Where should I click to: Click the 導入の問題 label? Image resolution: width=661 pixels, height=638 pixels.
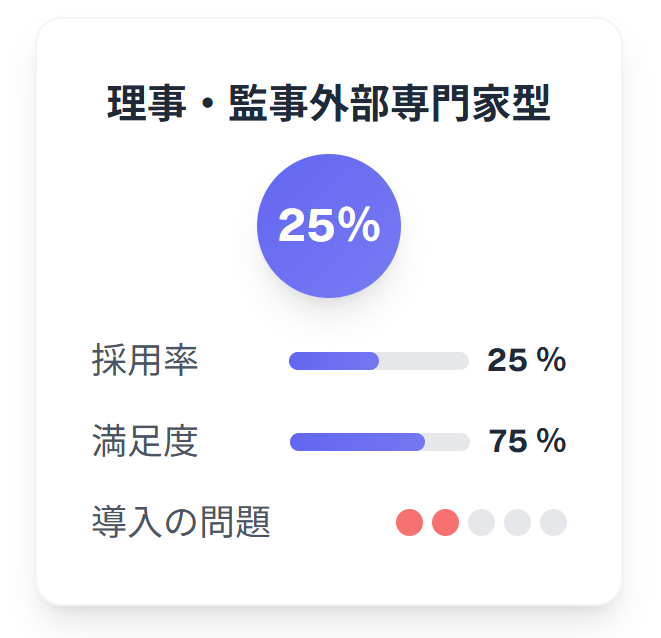(181, 522)
